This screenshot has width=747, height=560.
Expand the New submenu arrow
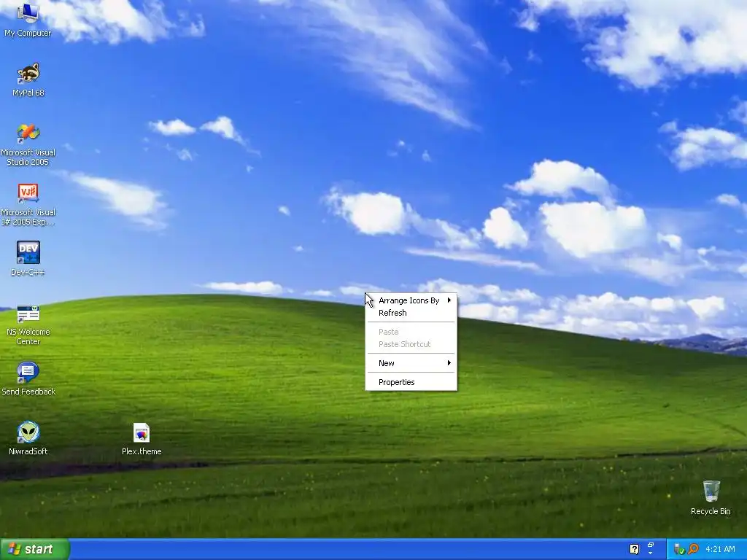point(449,363)
